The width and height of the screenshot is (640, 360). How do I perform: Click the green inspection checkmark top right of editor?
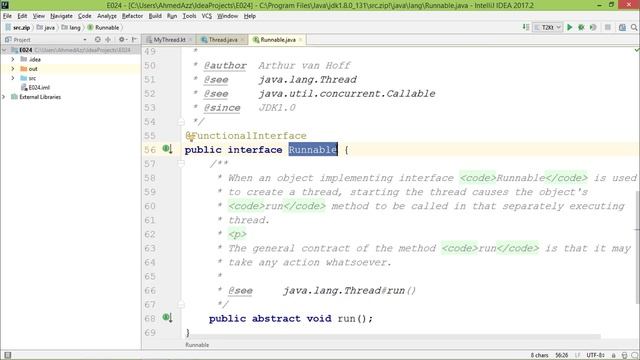[636, 50]
